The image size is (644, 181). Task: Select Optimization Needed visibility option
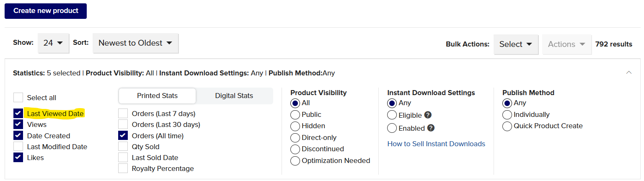(295, 161)
